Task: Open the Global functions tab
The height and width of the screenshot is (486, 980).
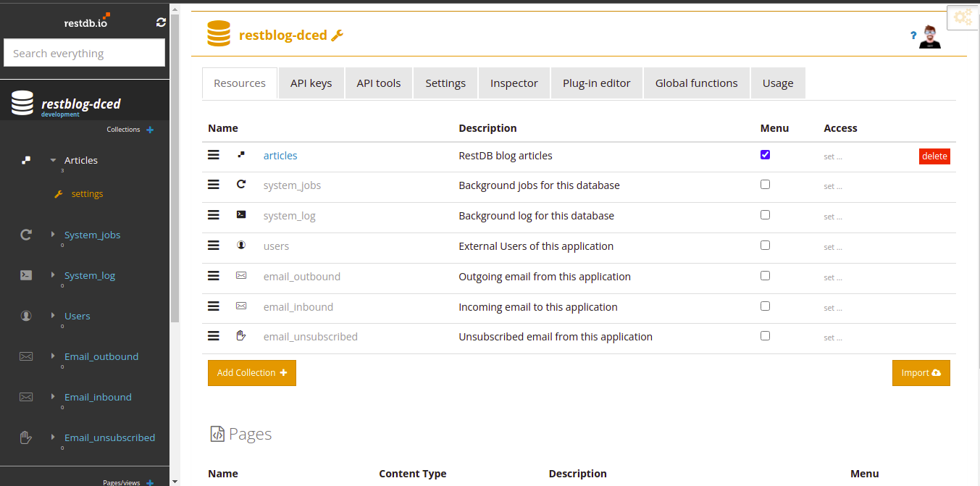Action: (697, 83)
